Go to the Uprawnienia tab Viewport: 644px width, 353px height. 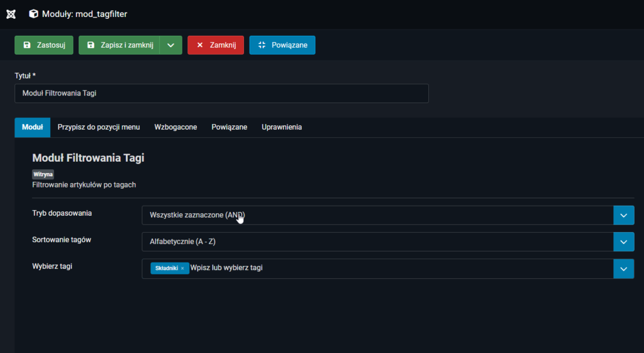click(x=282, y=127)
